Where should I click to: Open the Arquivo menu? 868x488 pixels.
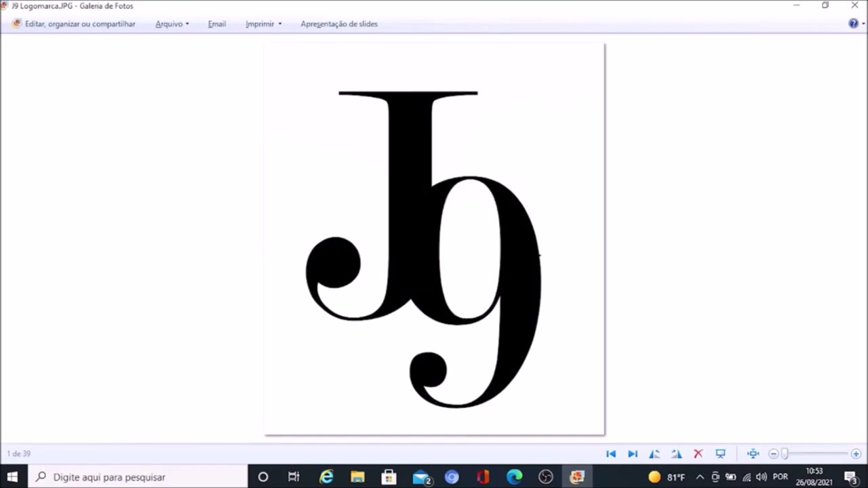[172, 24]
